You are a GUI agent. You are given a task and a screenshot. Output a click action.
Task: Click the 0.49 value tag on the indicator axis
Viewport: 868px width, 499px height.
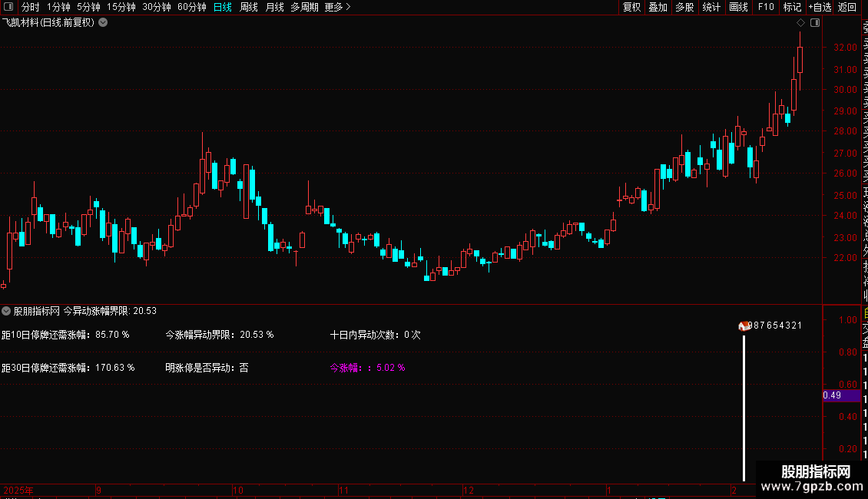841,395
